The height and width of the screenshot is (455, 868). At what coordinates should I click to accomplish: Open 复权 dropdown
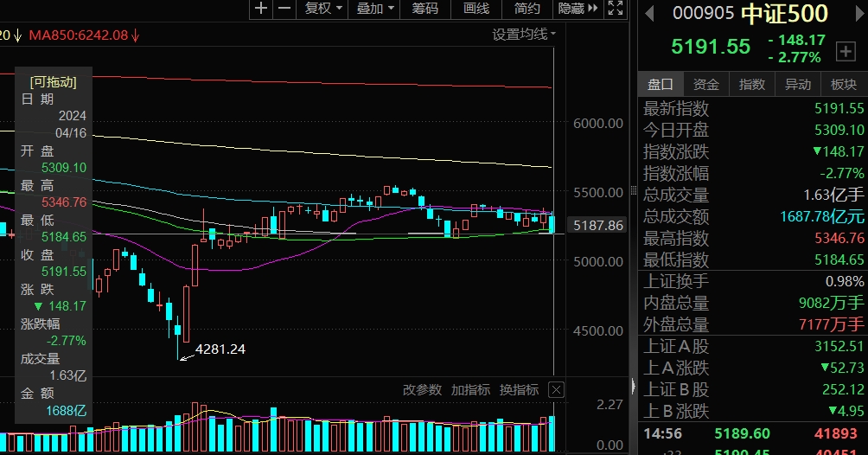[323, 9]
